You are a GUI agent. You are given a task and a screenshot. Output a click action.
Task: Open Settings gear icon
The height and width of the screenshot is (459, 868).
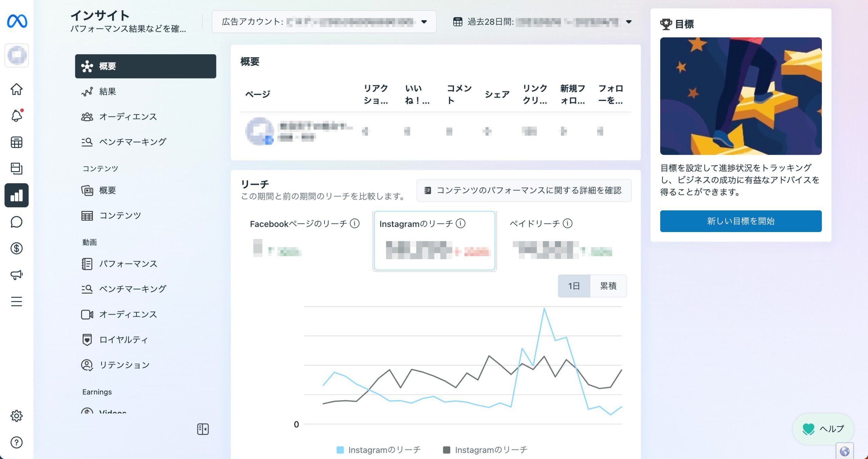pos(16,416)
